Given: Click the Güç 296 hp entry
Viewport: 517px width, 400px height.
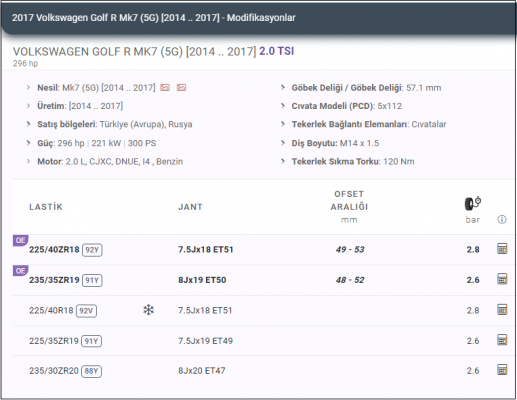Looking at the screenshot, I should tap(97, 143).
